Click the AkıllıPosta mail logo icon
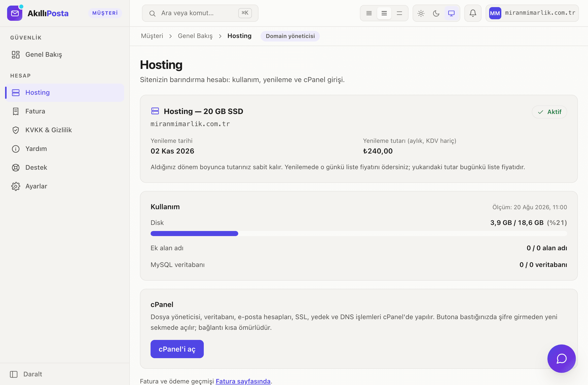588x385 pixels. click(x=15, y=13)
